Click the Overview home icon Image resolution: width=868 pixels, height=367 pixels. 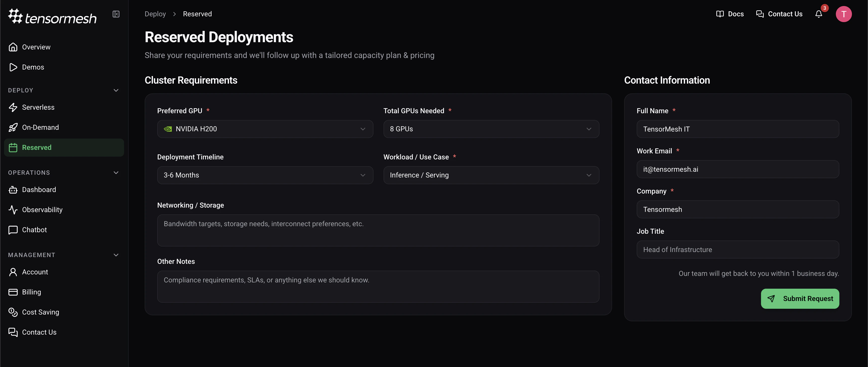tap(13, 47)
